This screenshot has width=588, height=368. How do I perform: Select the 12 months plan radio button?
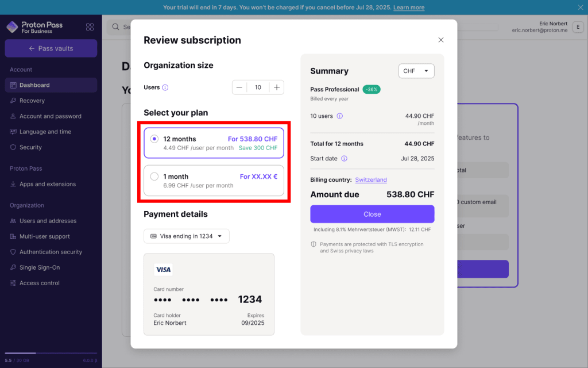[153, 139]
